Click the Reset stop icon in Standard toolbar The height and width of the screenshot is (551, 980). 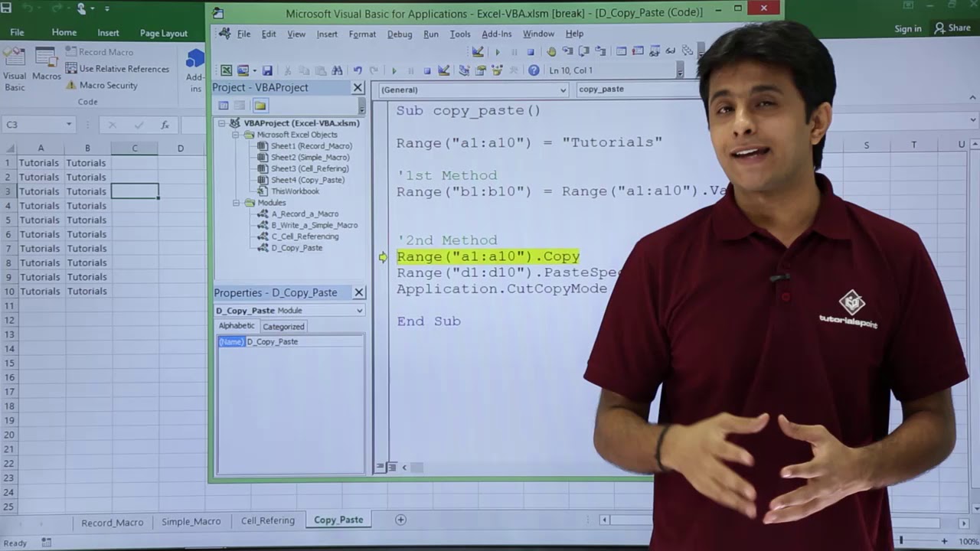coord(427,70)
